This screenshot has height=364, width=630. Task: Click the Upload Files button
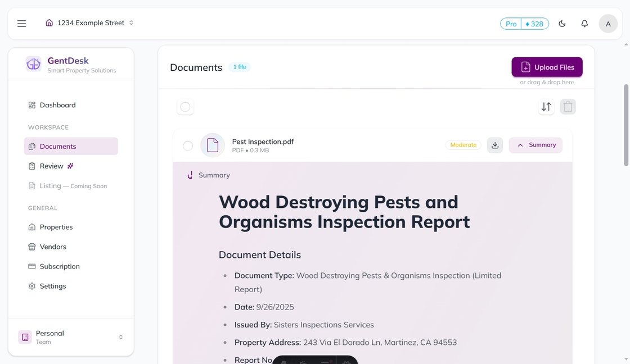point(547,66)
